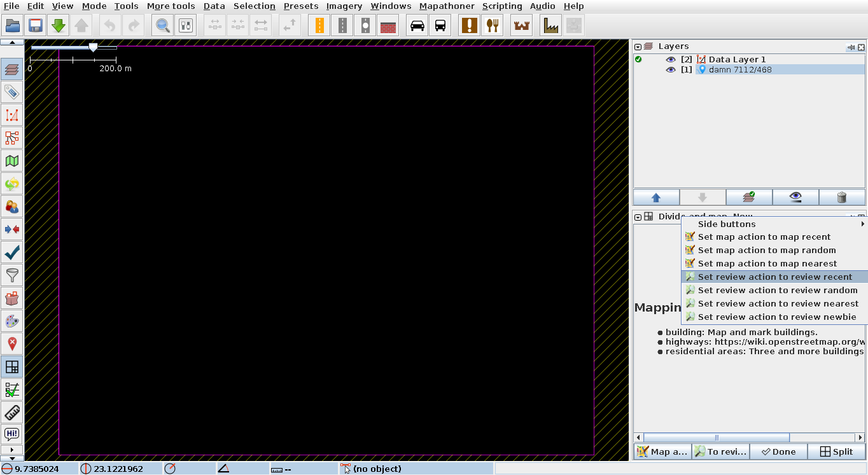The height and width of the screenshot is (475, 868).
Task: Click the Done button
Action: point(778,451)
